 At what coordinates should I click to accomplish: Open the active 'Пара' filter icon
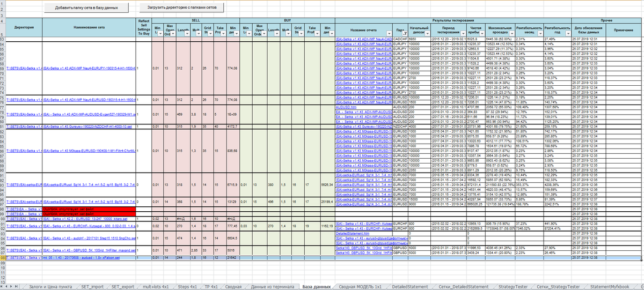click(405, 33)
